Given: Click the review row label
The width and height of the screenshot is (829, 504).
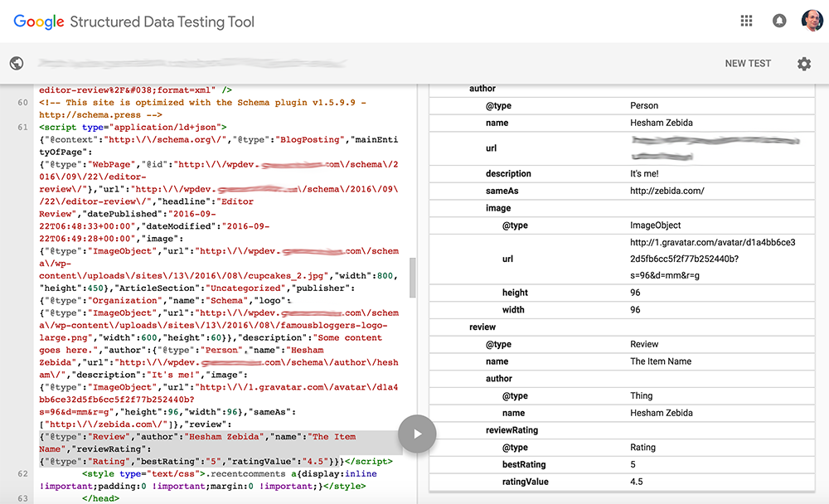Looking at the screenshot, I should point(482,327).
